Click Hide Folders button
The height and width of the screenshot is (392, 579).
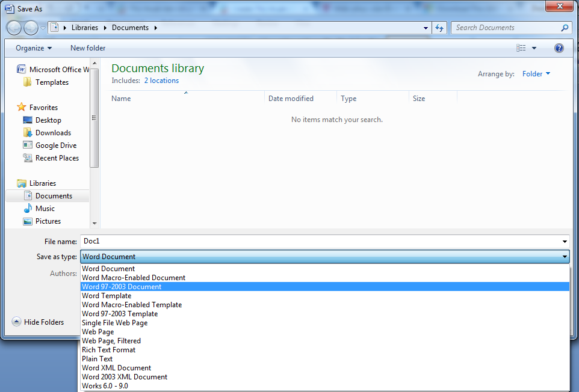click(38, 322)
